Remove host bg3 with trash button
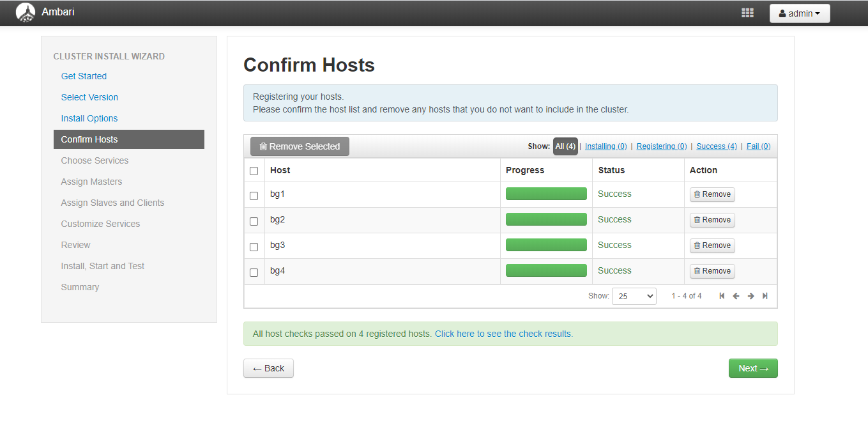Viewport: 868px width, 427px height. (712, 245)
